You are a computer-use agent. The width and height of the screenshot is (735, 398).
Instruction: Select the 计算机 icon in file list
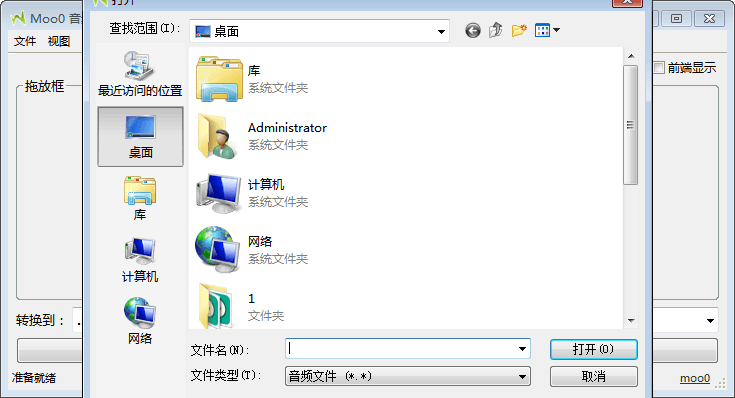click(x=218, y=193)
